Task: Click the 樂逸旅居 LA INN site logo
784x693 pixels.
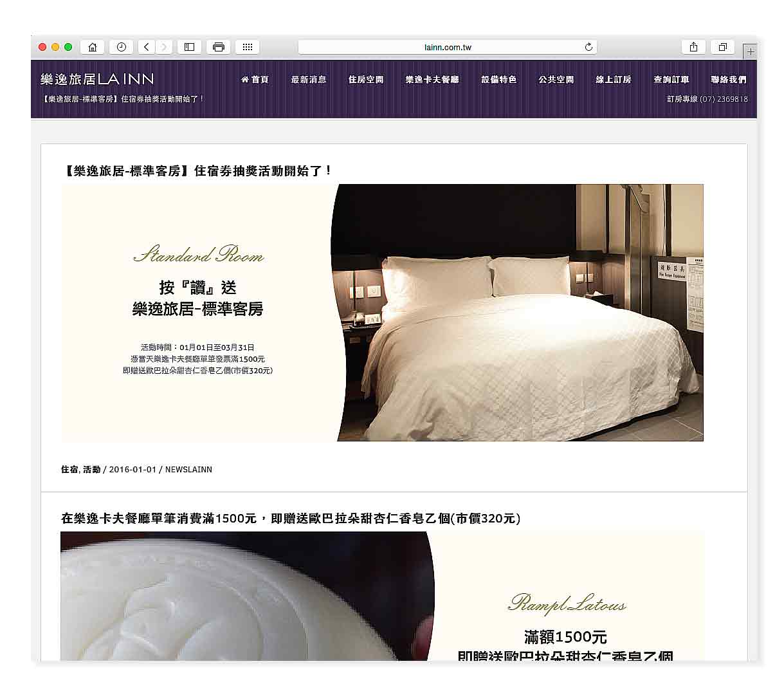Action: click(x=97, y=79)
